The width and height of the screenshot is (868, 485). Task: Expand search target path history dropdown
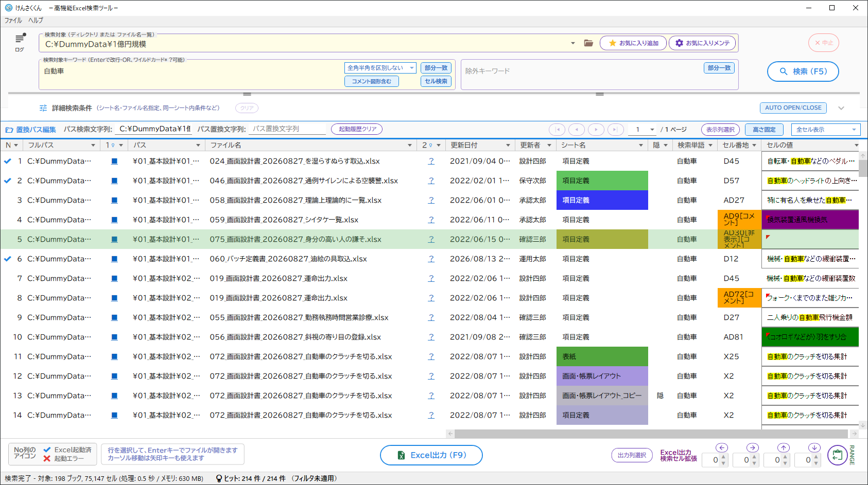[x=573, y=43]
